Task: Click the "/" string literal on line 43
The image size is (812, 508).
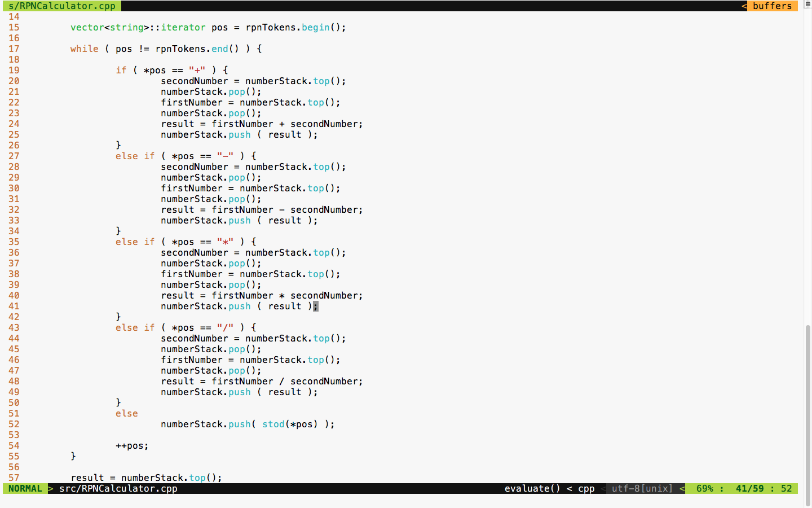Action: [226, 327]
